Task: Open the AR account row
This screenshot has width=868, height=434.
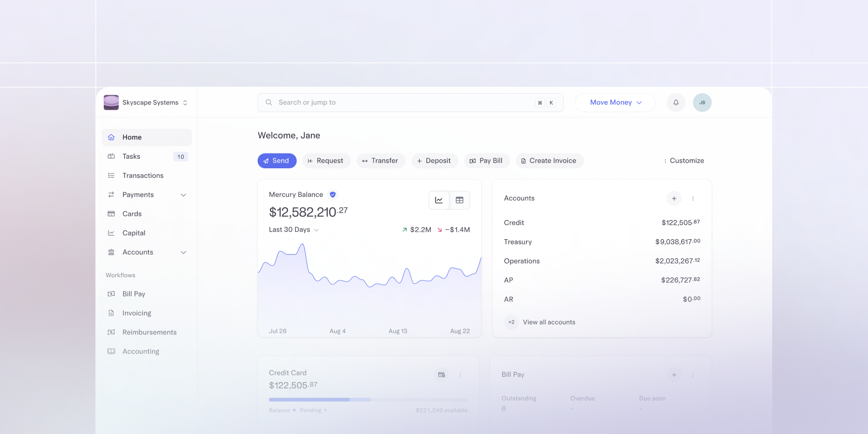Action: click(x=602, y=299)
